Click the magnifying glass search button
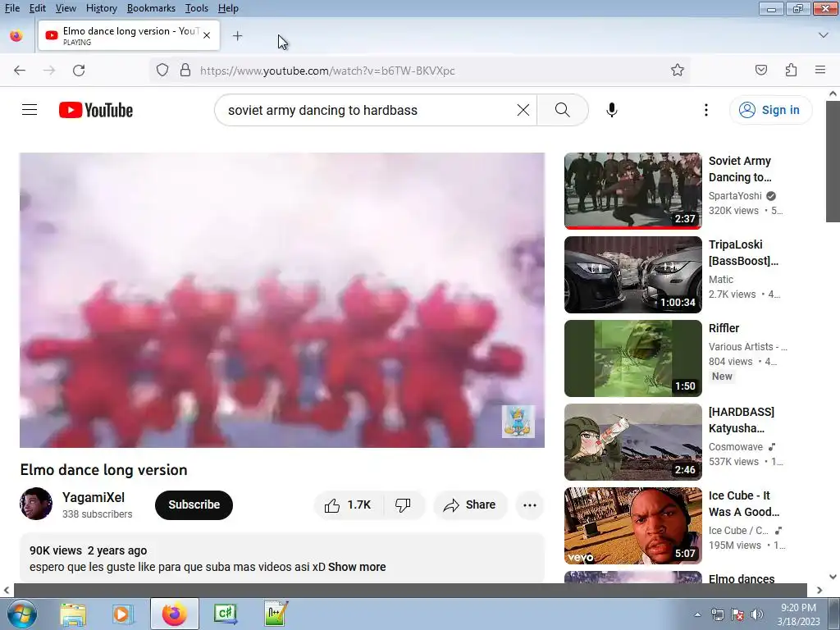Screen dimensions: 840x630 (563, 110)
